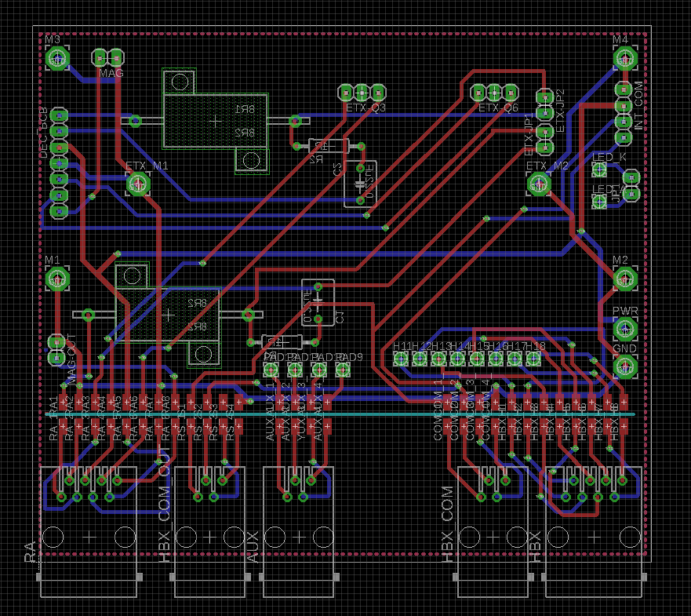Select the M4 mounting hole pad

624,57
